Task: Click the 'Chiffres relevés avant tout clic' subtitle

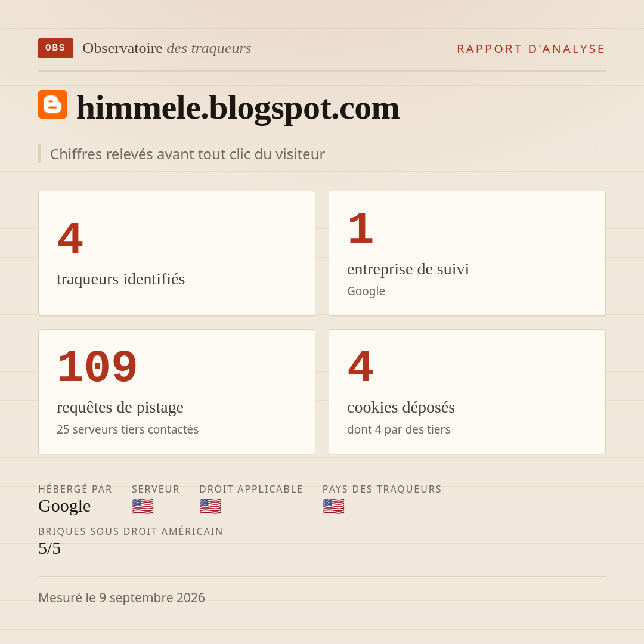Action: pyautogui.click(x=187, y=154)
